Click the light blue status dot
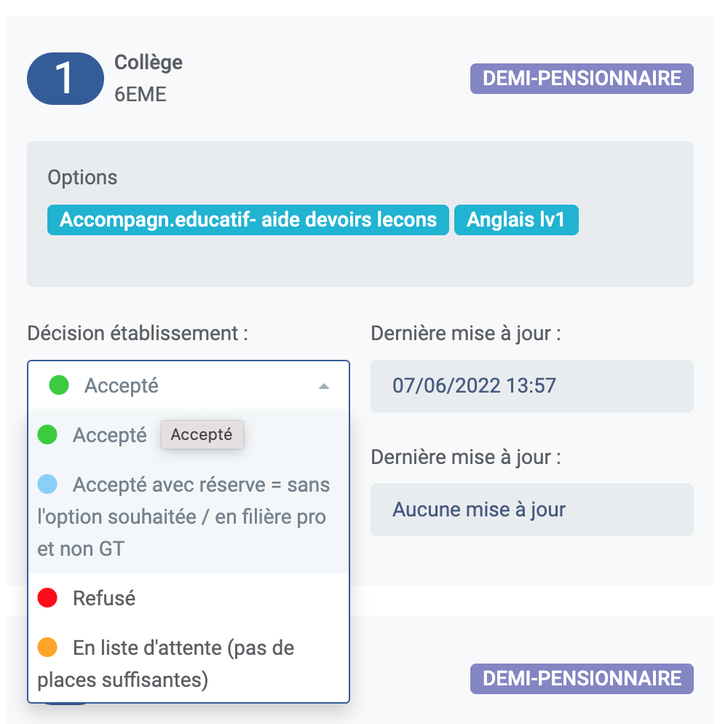 47,484
